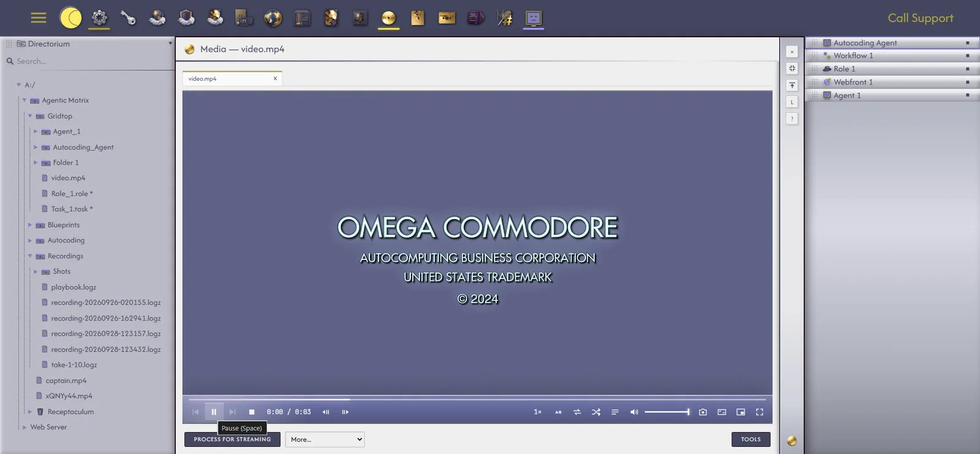
Task: Open the playlist lines icon in player
Action: click(615, 412)
